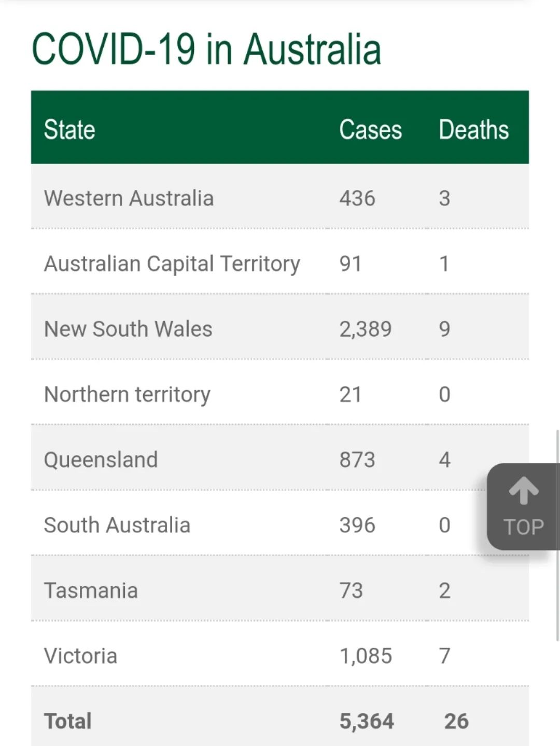
Task: Click the Northern territory row label
Action: 128,394
